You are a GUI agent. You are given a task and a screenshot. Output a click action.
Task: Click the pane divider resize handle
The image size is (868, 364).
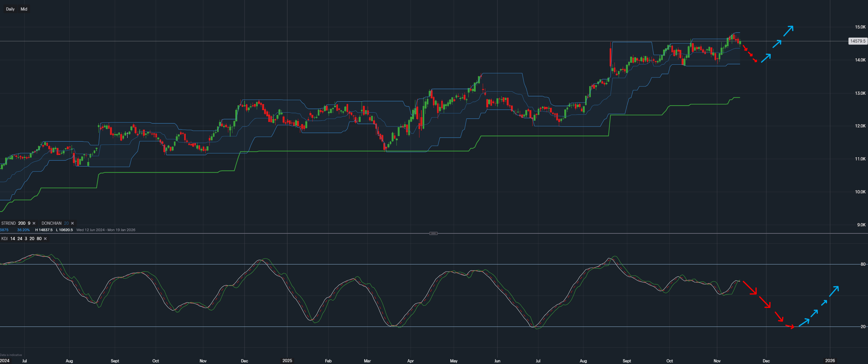point(434,233)
